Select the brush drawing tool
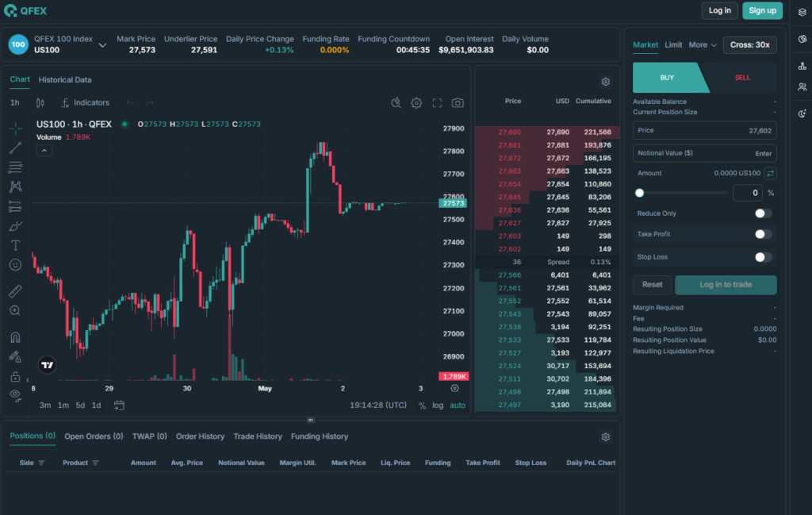 pyautogui.click(x=16, y=226)
